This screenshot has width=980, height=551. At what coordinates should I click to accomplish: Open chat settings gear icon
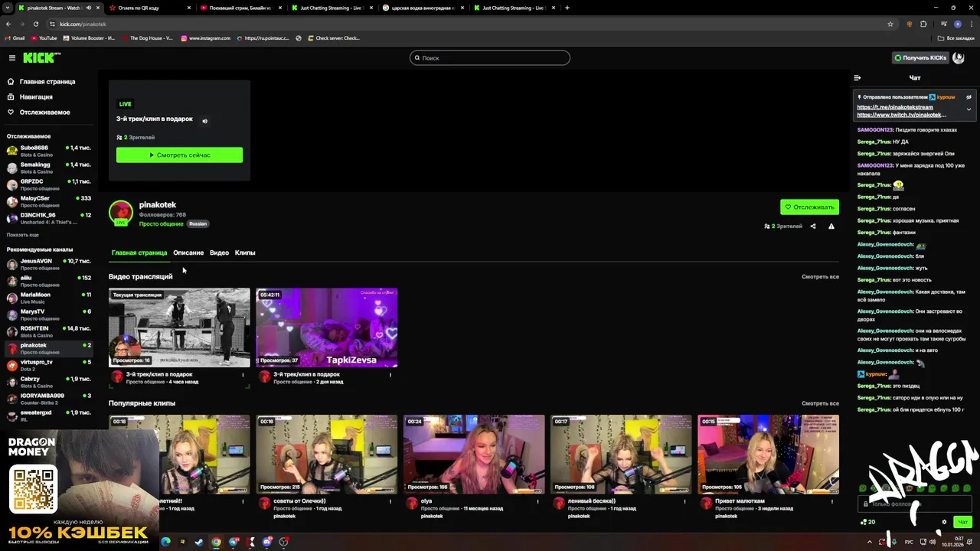[x=944, y=522]
